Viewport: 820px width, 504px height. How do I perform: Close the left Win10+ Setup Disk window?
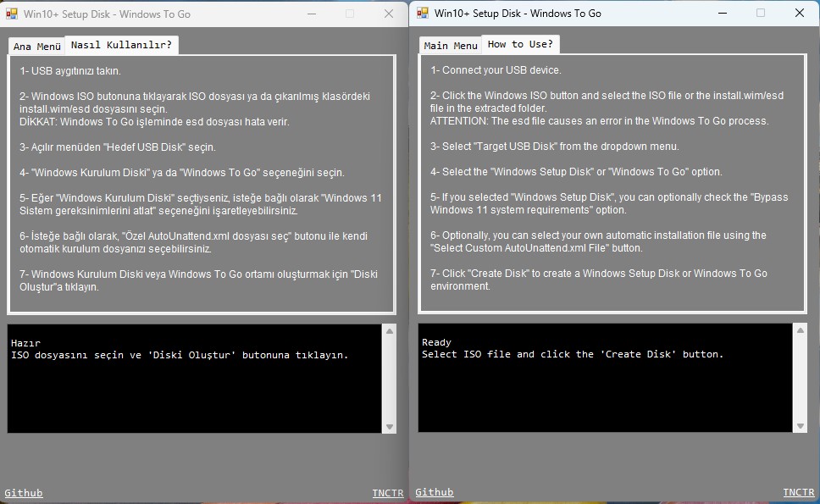389,14
